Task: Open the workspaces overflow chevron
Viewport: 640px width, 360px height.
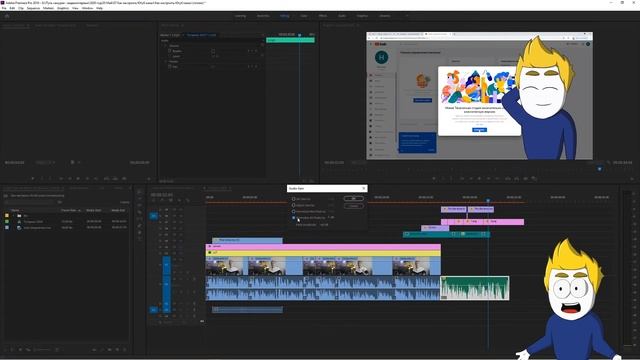Action: coord(407,16)
